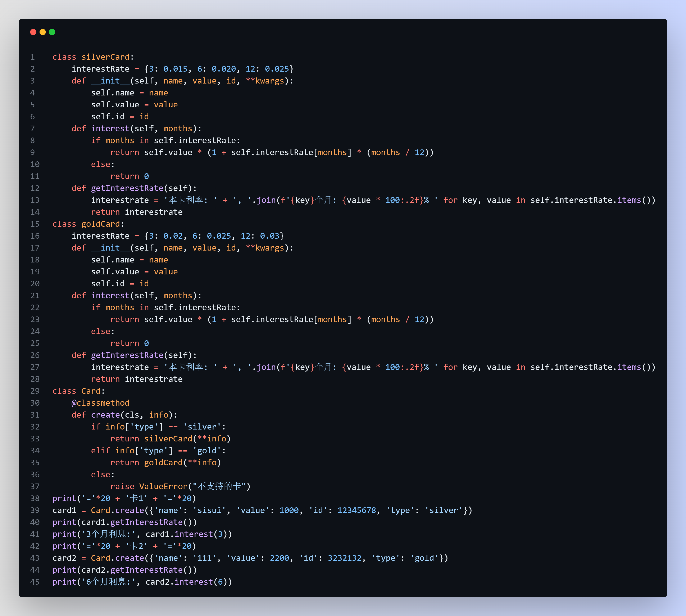The image size is (686, 616).
Task: Click line number 45
Action: coord(35,582)
